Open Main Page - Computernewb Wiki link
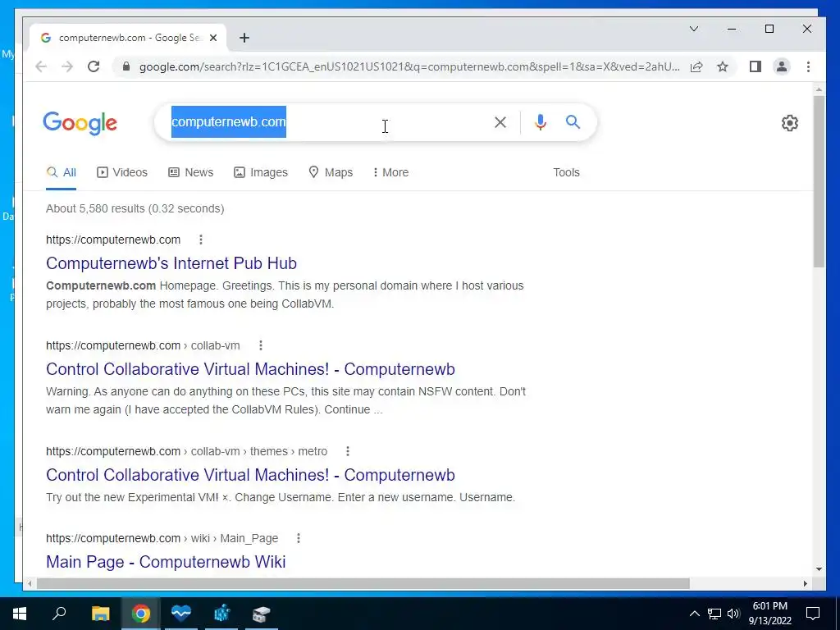The image size is (840, 630). click(166, 562)
